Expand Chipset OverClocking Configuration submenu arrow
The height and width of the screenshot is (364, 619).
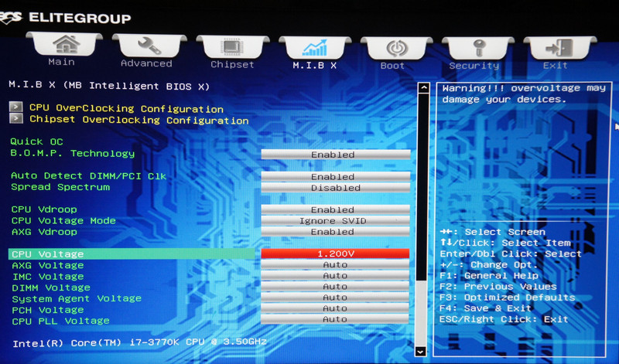pos(16,119)
